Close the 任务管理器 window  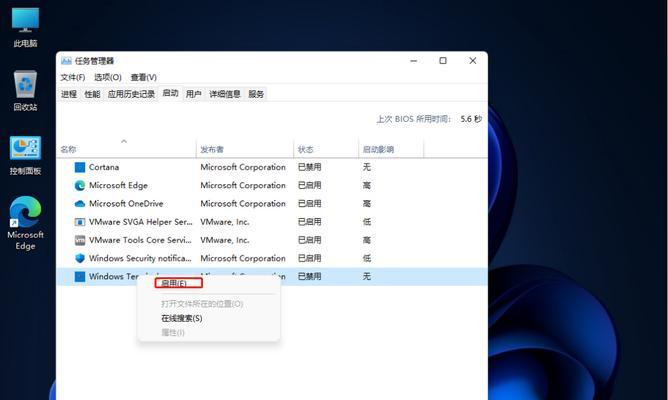(x=472, y=61)
